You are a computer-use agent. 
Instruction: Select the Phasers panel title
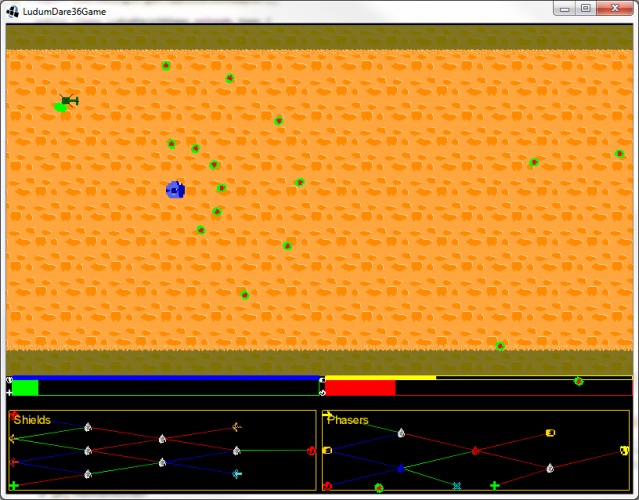(x=348, y=420)
